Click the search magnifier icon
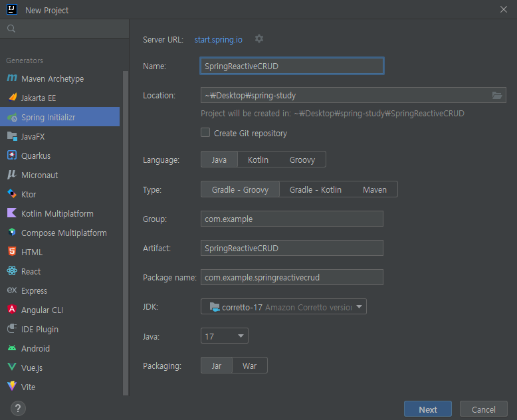Screen dimensions: 517x420 [x=11, y=29]
